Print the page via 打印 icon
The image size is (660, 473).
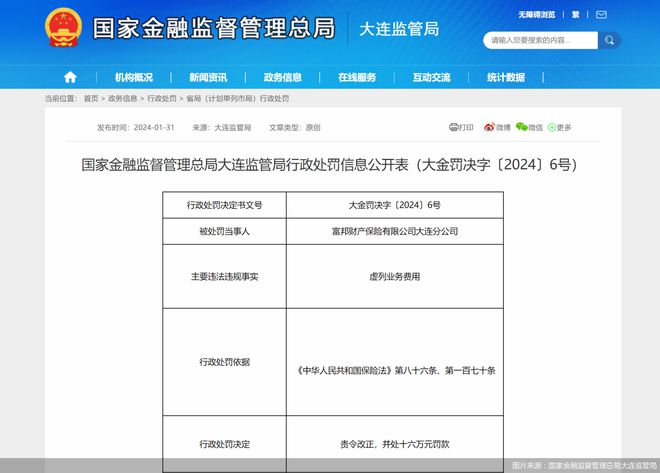[461, 128]
